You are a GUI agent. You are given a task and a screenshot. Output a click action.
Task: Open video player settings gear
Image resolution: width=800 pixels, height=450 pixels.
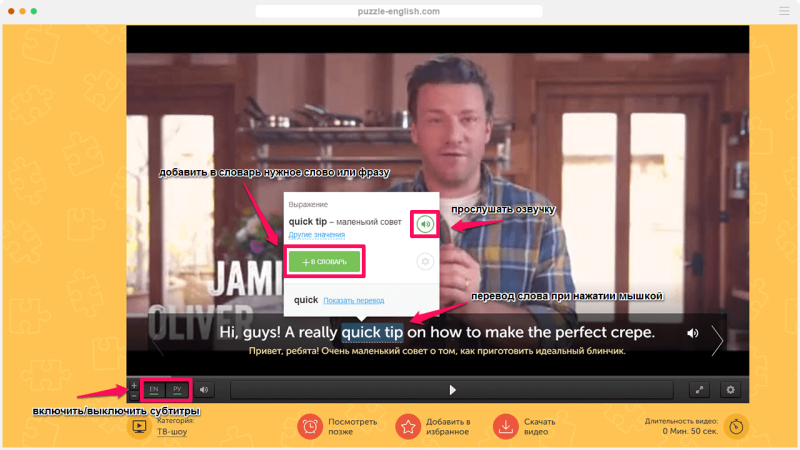[x=731, y=390]
